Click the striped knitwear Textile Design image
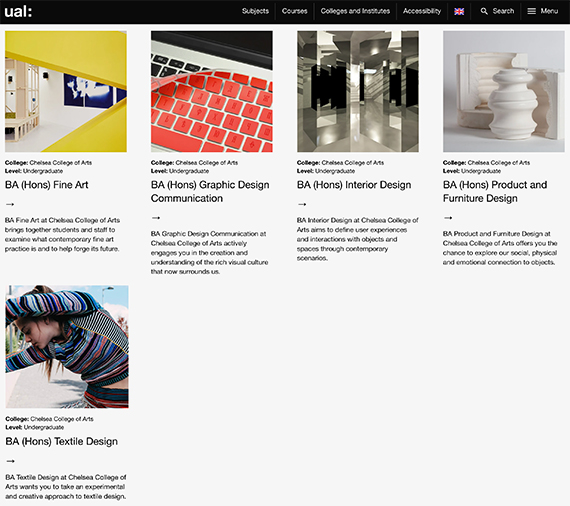570x506 pixels. 67,346
